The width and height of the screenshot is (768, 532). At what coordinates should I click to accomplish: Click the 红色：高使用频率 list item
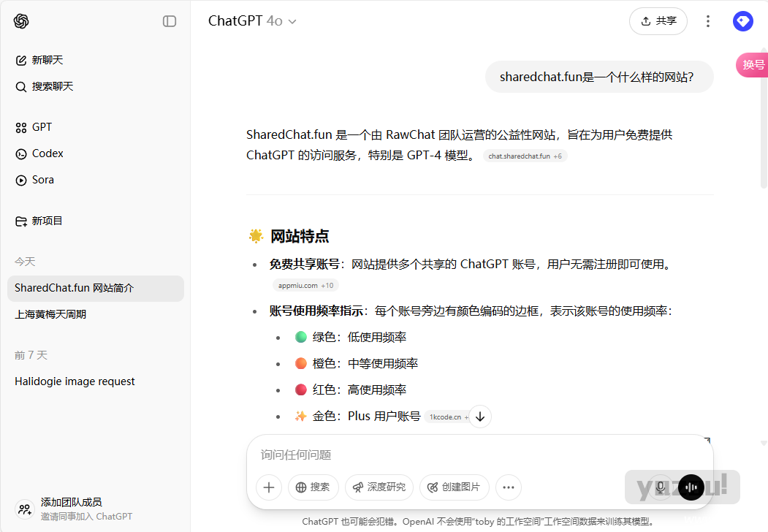tap(351, 390)
